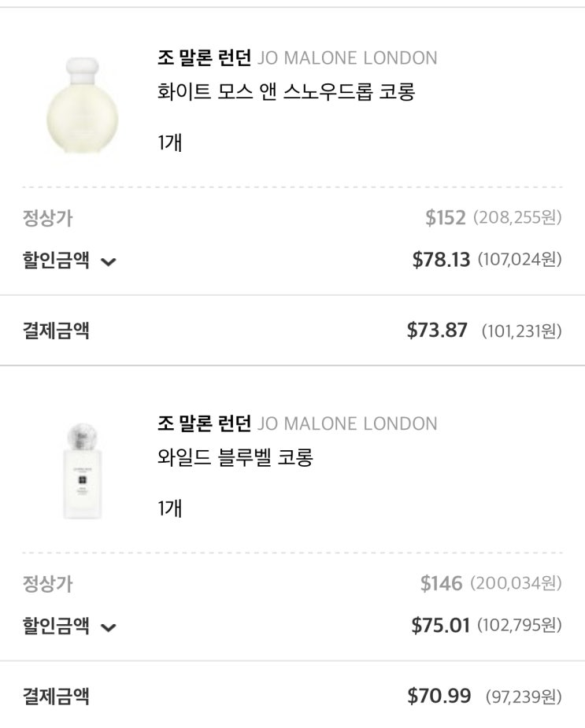585x728 pixels.
Task: Expand the first 할인금액 chevron arrow
Action: 109,262
